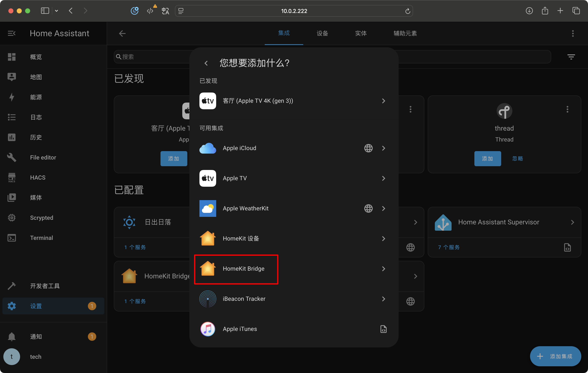The height and width of the screenshot is (373, 588).
Task: Click the 添加集成 floating button
Action: point(555,356)
